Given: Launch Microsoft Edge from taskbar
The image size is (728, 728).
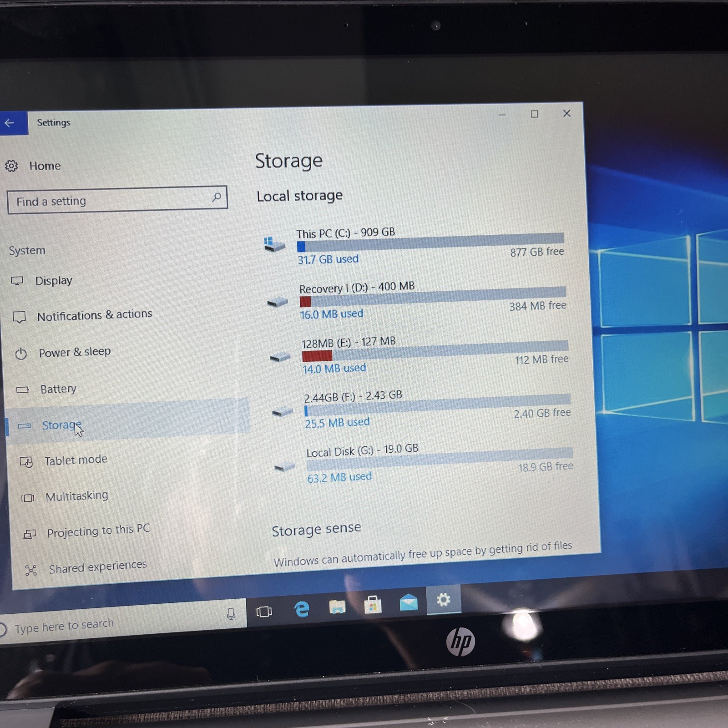Looking at the screenshot, I should coord(301,609).
